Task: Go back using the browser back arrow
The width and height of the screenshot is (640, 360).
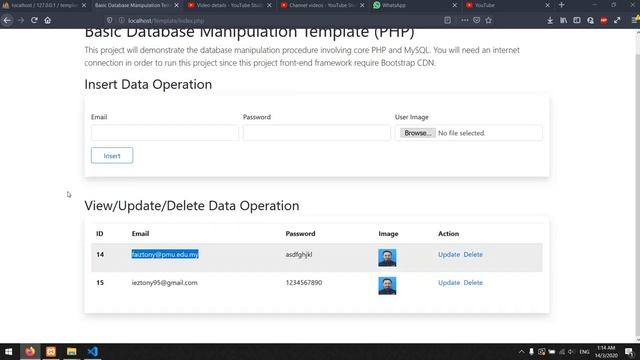Action: [x=7, y=20]
